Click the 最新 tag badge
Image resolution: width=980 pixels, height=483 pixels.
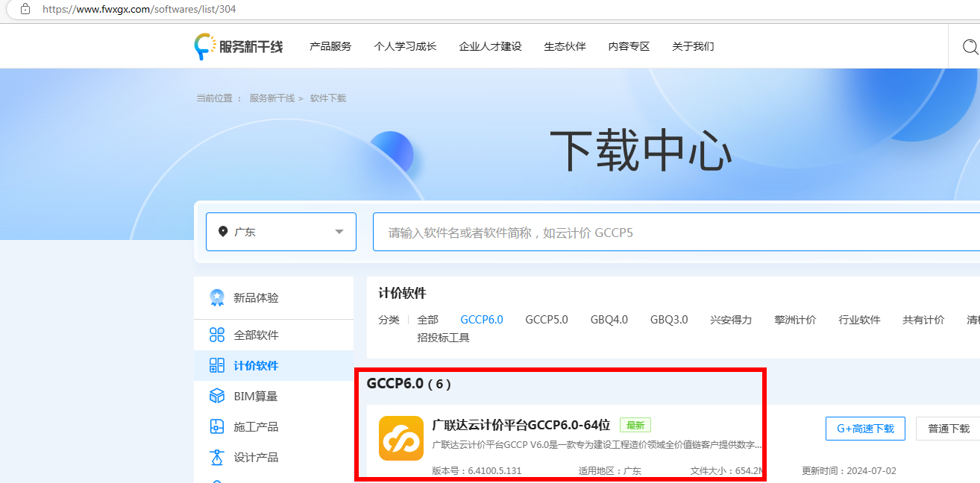(x=635, y=425)
